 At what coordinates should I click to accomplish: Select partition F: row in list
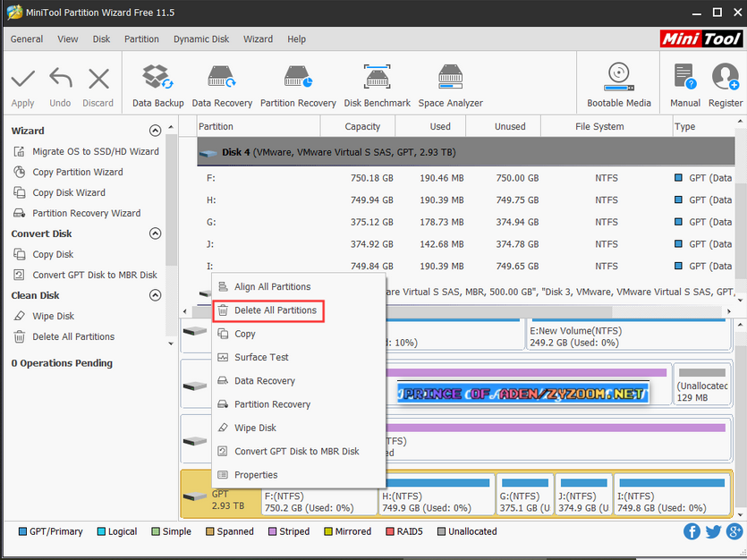pyautogui.click(x=465, y=178)
